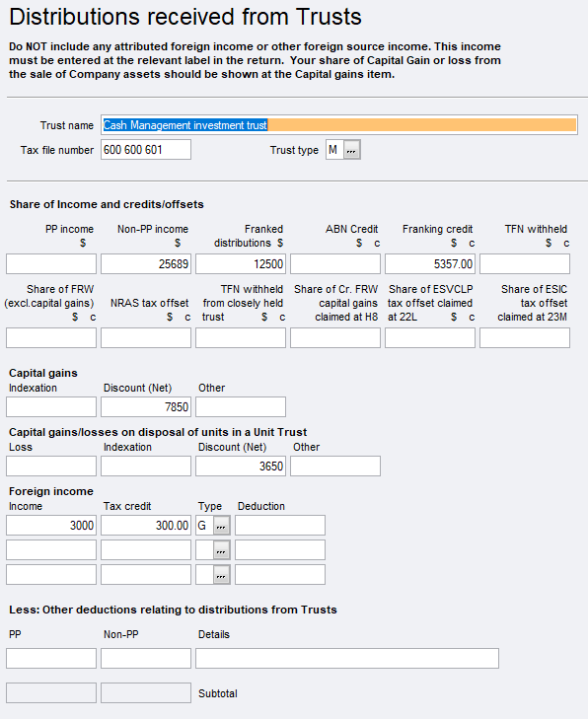The height and width of the screenshot is (719, 588).
Task: Open the Trust type lookup button
Action: pyautogui.click(x=351, y=150)
